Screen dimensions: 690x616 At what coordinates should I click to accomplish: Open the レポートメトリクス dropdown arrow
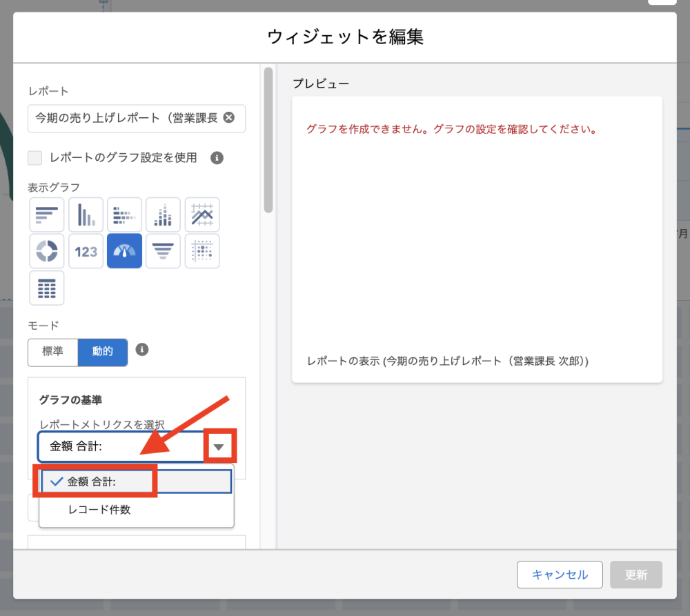[219, 447]
